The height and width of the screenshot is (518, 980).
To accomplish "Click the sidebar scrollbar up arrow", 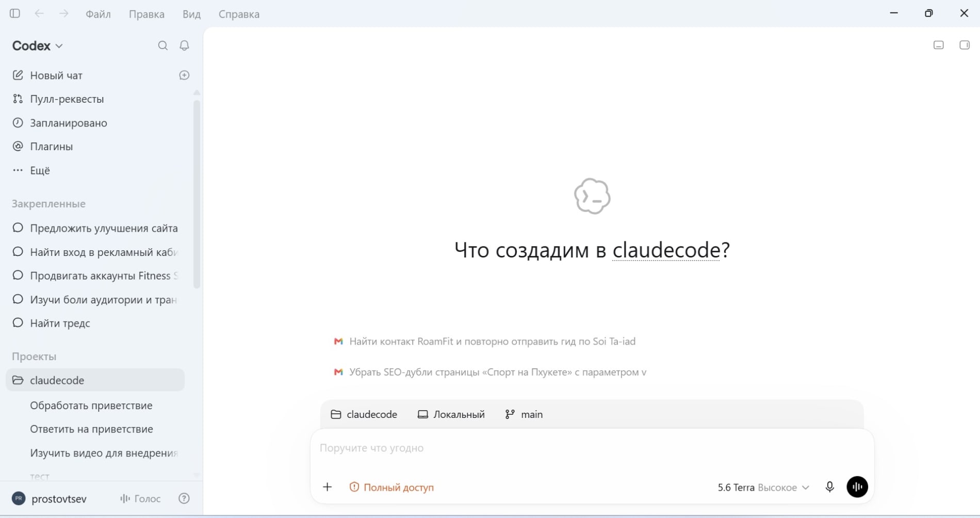I will coord(197,92).
